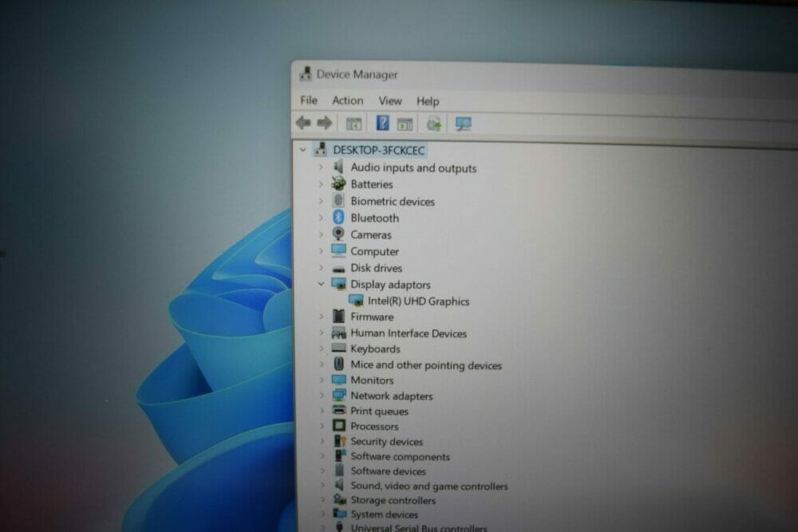The width and height of the screenshot is (798, 532).
Task: Click the webcam Cameras icon
Action: tap(338, 234)
